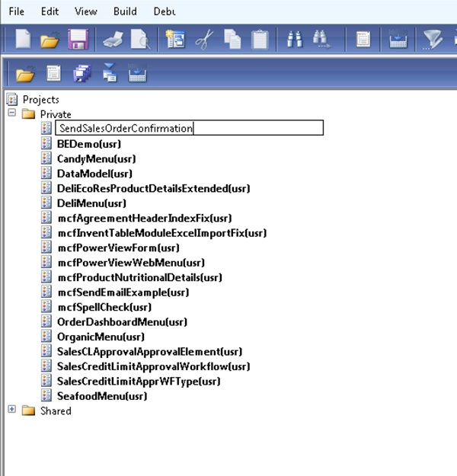
Task: Click the Print preview magnifier icon
Action: (139, 40)
